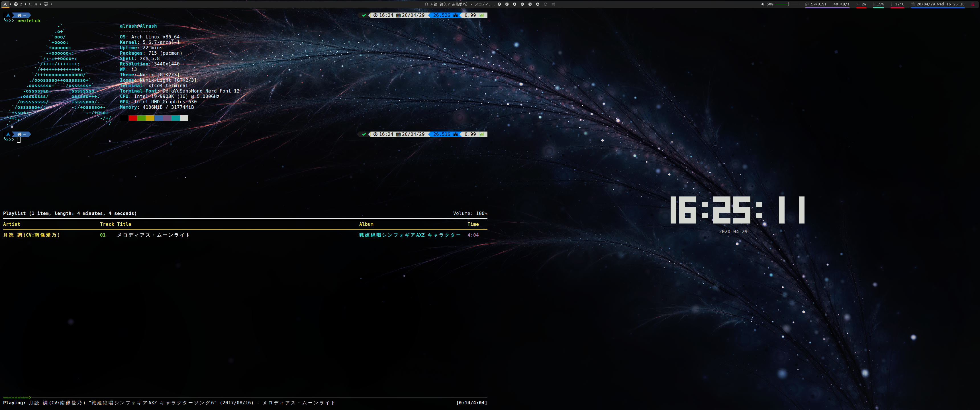Toggle shuffle mode in the music module
Viewport: 980px width, 410px height.
click(553, 4)
